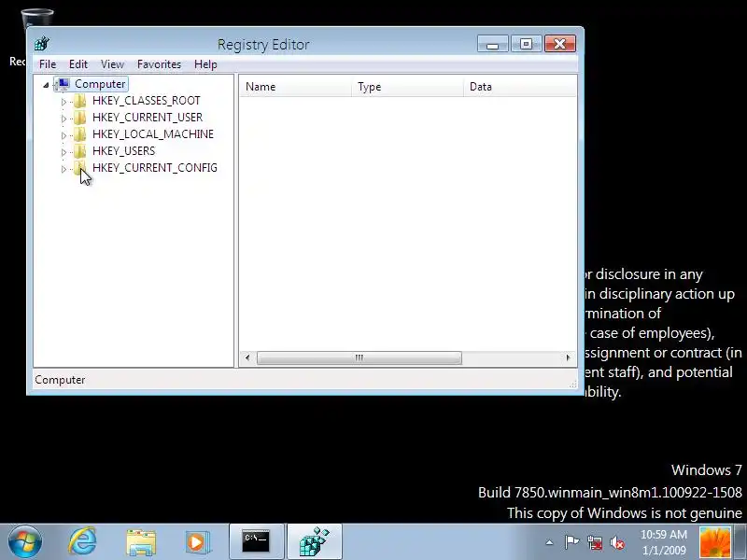Expand HKEY_CURRENT_USER with its arrow
This screenshot has height=560, width=747.
click(63, 119)
